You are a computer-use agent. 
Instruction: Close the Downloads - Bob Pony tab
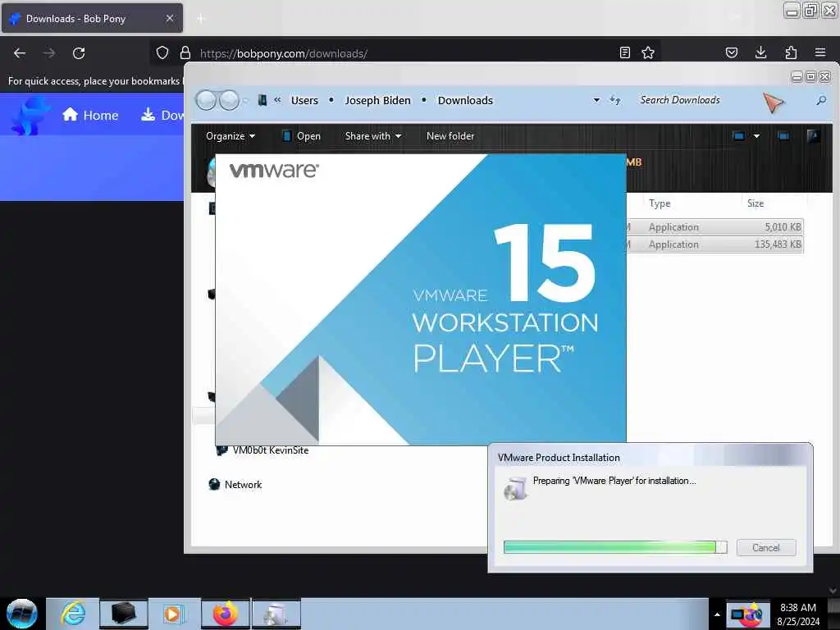click(x=170, y=18)
